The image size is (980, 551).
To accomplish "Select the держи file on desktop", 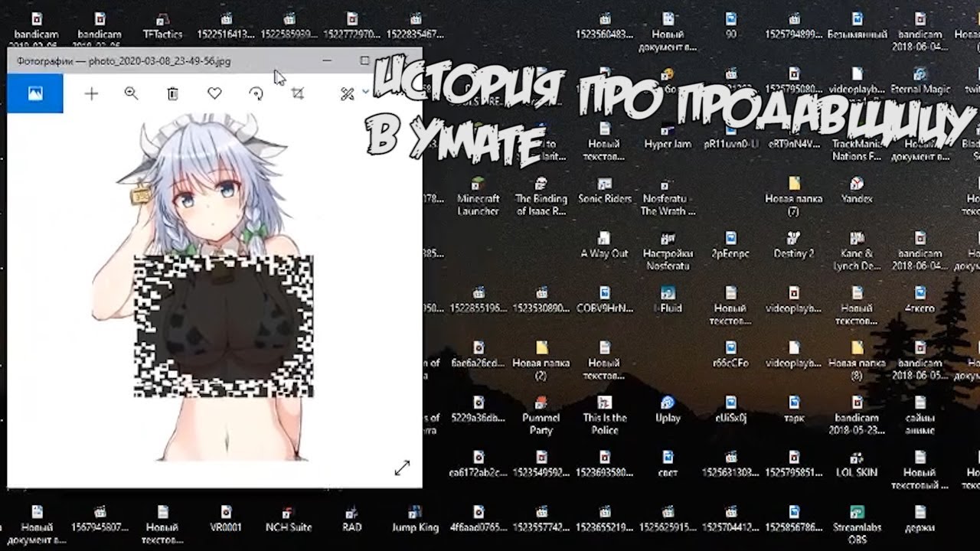I will tap(920, 519).
